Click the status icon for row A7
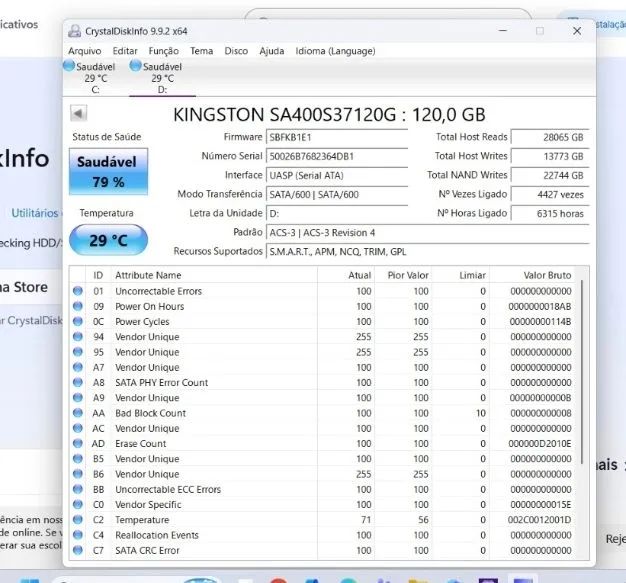 point(78,367)
